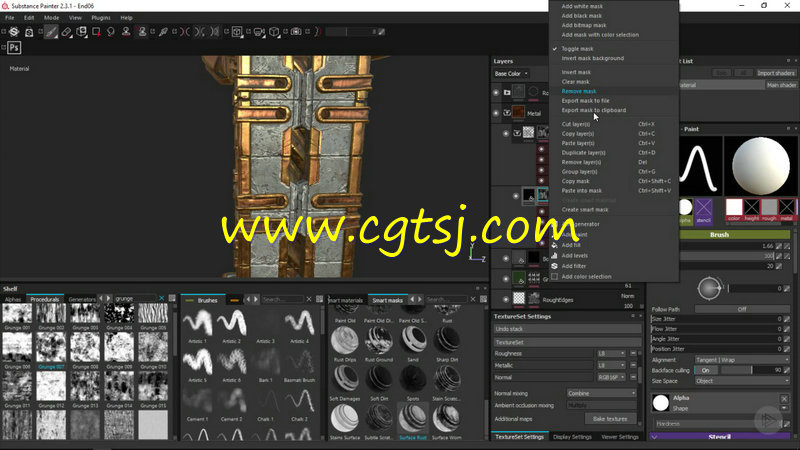The width and height of the screenshot is (800, 450).
Task: Click grid view icon in Procedurals shelf
Action: (x=172, y=298)
